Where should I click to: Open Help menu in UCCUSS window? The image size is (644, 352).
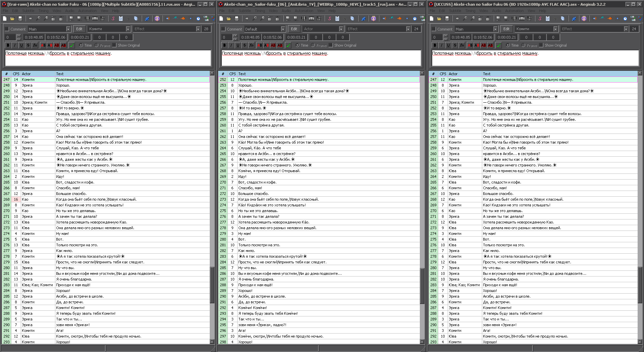coord(543,11)
